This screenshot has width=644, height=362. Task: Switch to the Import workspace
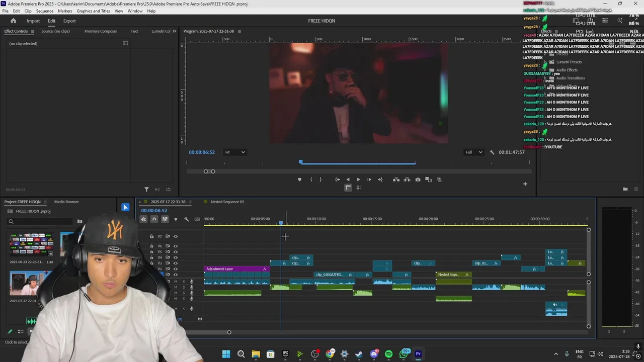click(33, 21)
